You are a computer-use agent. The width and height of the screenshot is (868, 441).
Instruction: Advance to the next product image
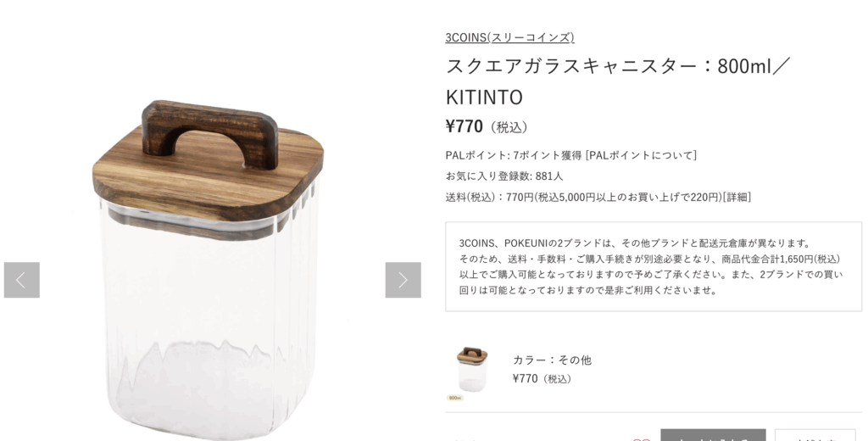click(403, 280)
